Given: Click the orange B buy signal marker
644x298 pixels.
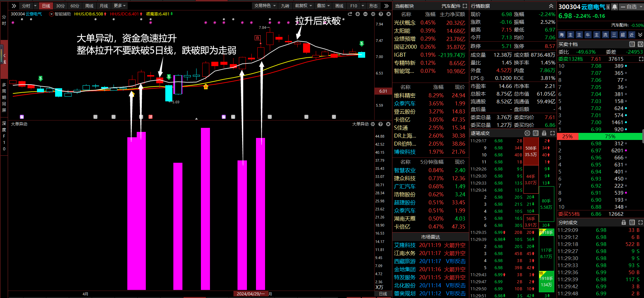Looking at the screenshot, I should coord(206,87).
